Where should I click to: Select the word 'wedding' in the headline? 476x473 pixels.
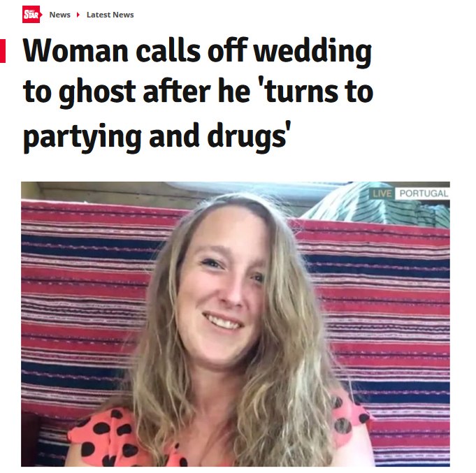pos(312,52)
